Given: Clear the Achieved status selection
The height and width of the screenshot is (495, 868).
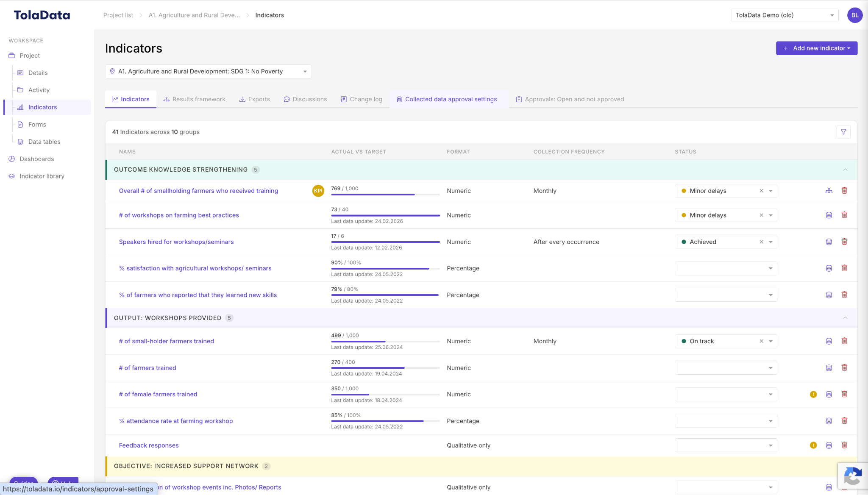Looking at the screenshot, I should (761, 242).
